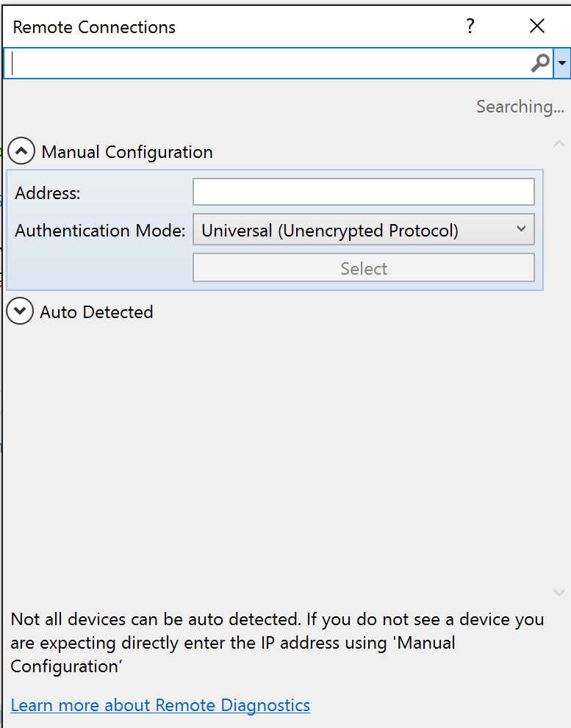571x728 pixels.
Task: Click the Manual Configuration heading text
Action: pos(127,152)
